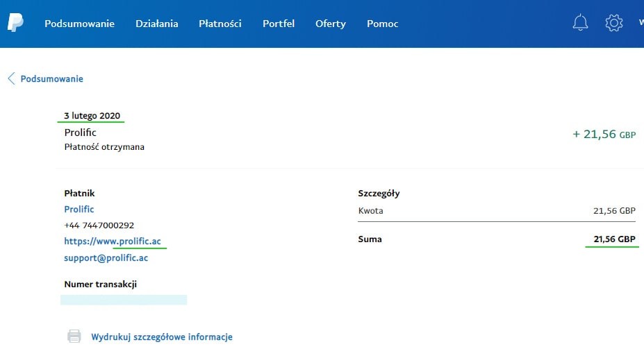Viewport: 644px width, 358px height.
Task: Click the support@prolific.ac email link
Action: click(x=106, y=258)
